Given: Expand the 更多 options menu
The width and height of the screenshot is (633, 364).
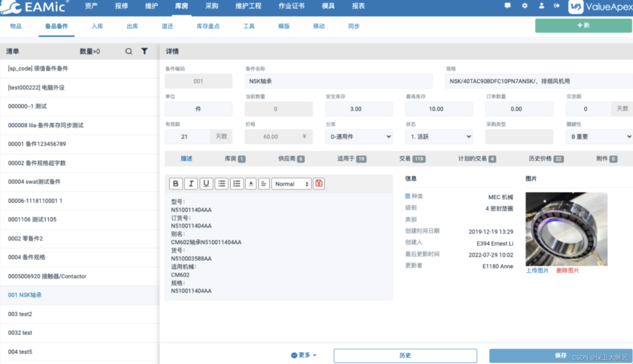Looking at the screenshot, I should (304, 355).
